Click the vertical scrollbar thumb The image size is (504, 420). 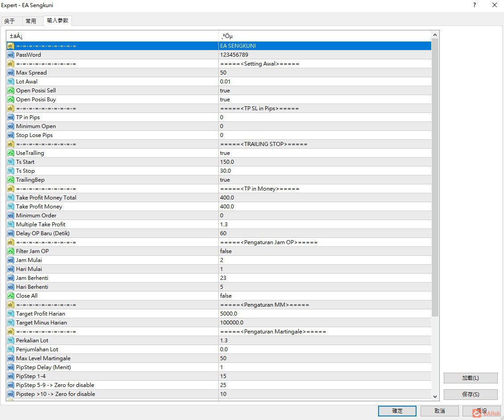[x=435, y=177]
